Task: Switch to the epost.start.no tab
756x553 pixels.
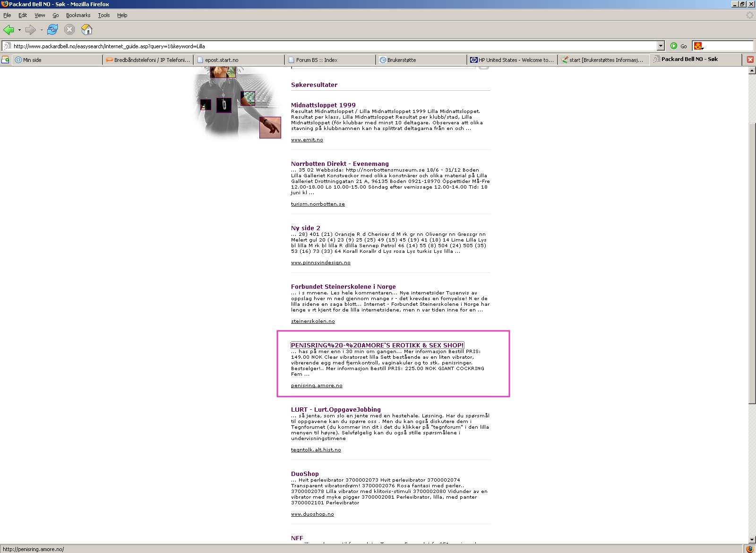Action: point(239,60)
